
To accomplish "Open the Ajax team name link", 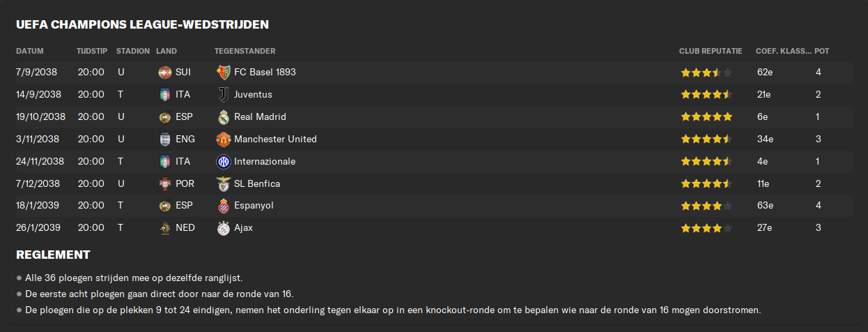I will click(x=243, y=228).
